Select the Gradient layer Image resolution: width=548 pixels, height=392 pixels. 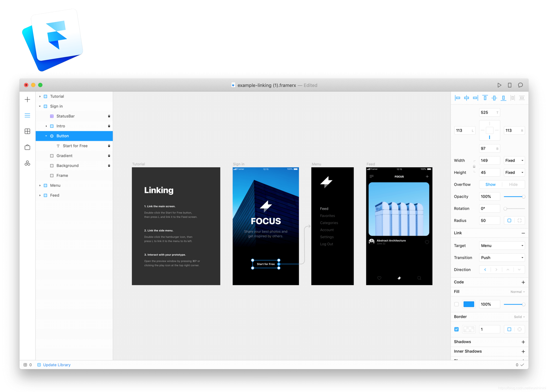click(x=64, y=156)
